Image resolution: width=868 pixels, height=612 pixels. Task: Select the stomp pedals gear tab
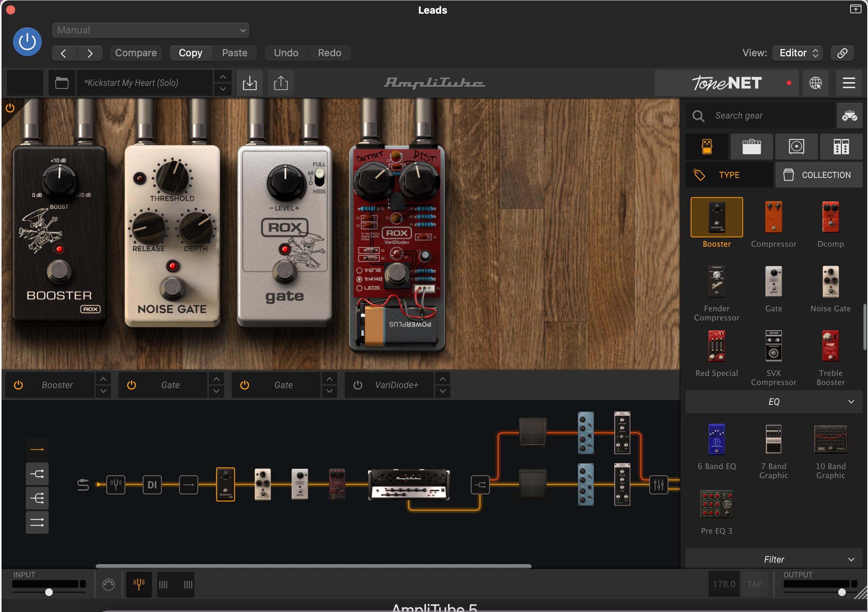pyautogui.click(x=707, y=146)
